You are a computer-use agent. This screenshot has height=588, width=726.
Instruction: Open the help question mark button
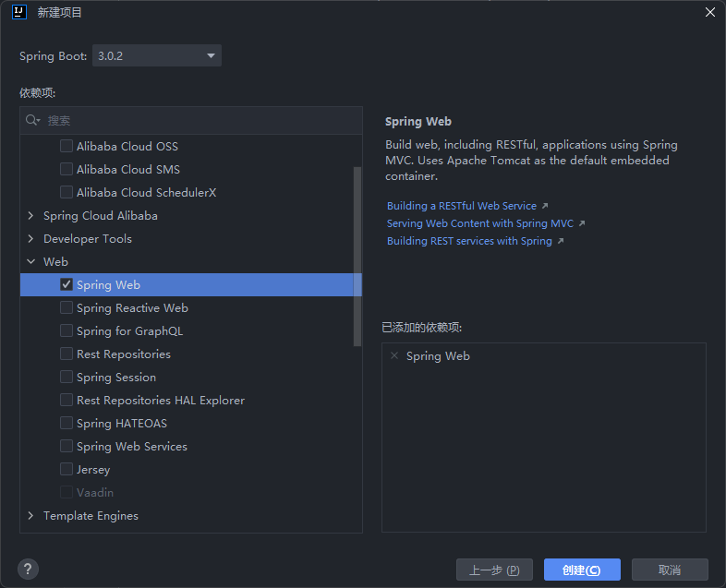coord(28,569)
